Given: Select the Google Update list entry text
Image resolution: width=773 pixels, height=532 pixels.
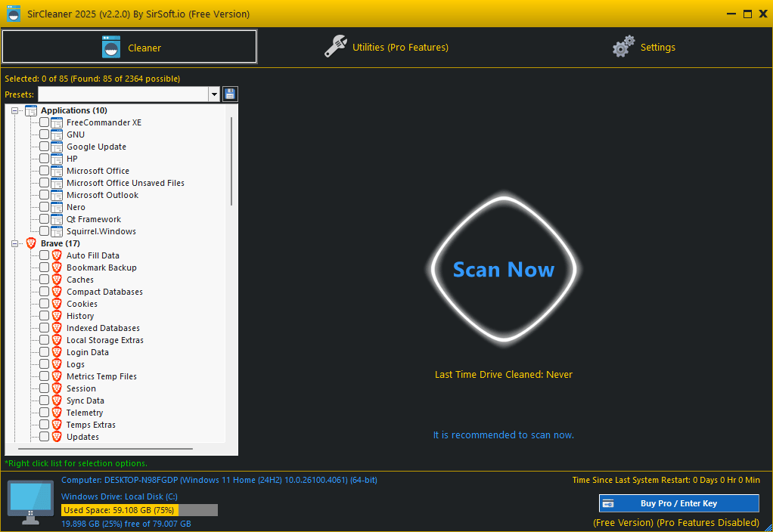Looking at the screenshot, I should [96, 147].
